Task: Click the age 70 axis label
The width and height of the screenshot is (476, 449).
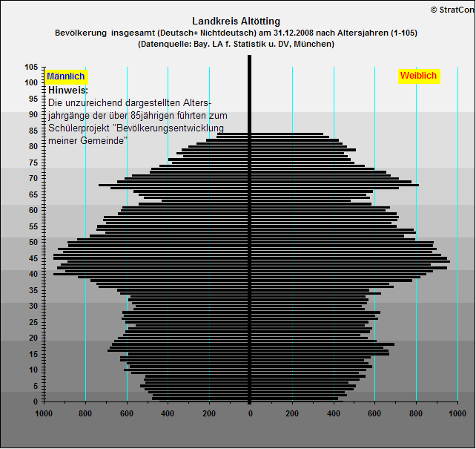Action: pyautogui.click(x=33, y=178)
